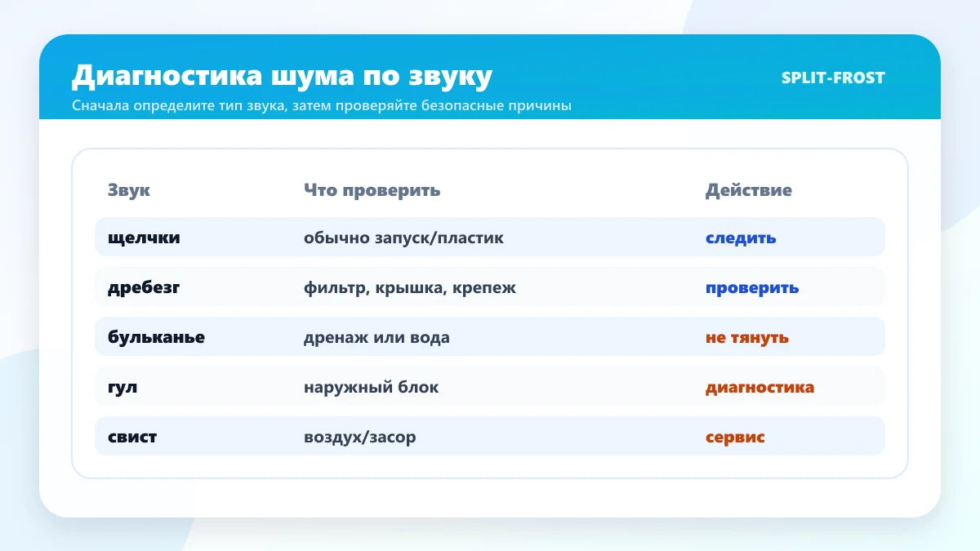
Task: Click the SPLIT-FROST brand label
Action: (x=833, y=78)
